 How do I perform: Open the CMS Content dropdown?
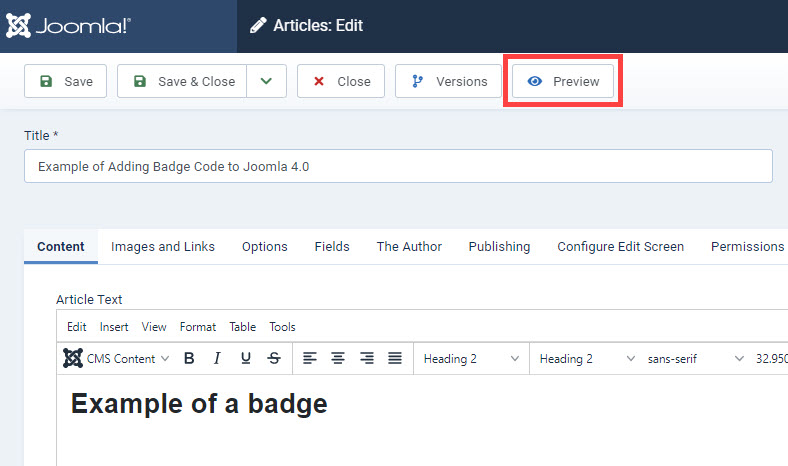pos(116,358)
